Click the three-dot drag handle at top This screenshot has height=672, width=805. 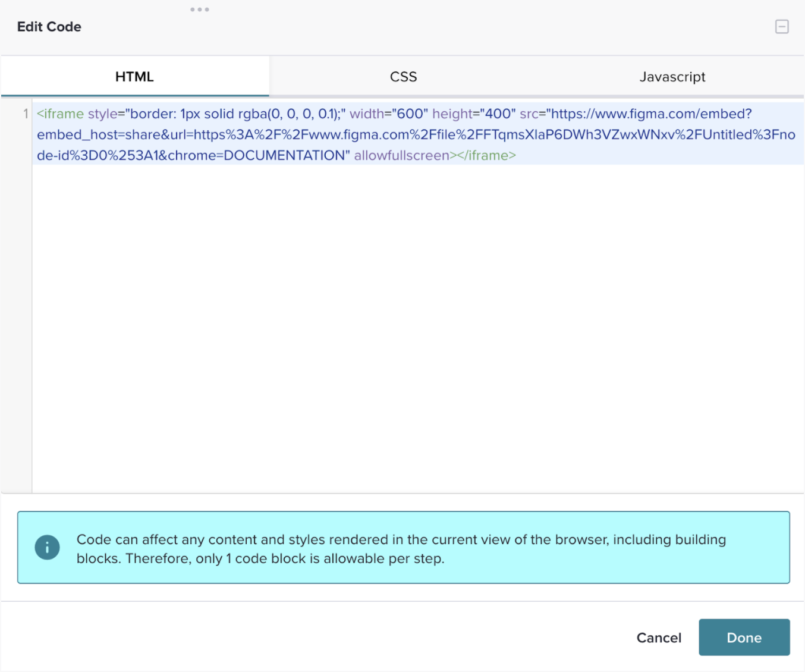pyautogui.click(x=200, y=10)
